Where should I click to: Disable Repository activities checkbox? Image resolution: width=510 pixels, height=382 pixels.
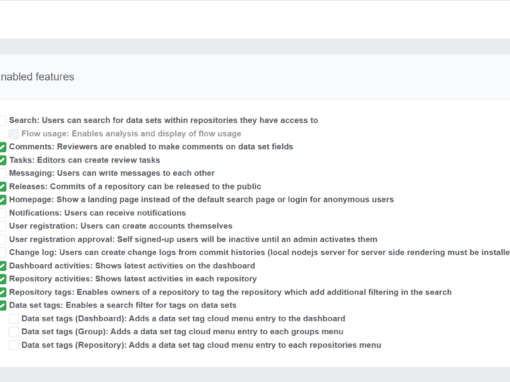pyautogui.click(x=2, y=279)
